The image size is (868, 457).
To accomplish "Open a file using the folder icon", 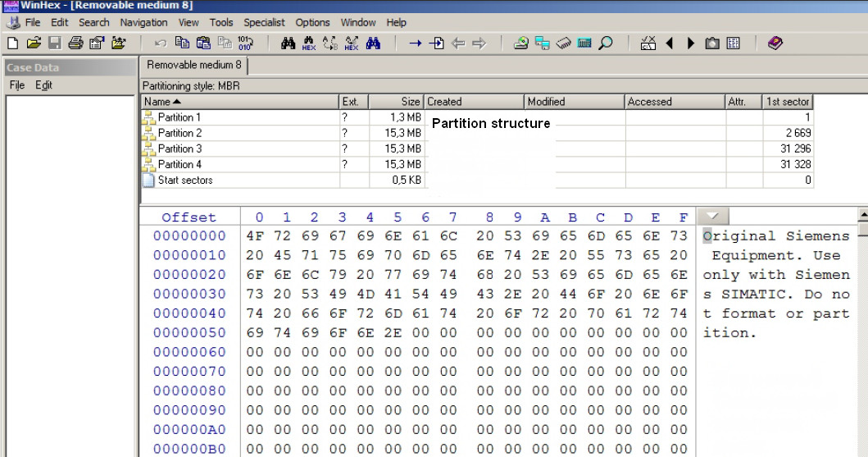I will pyautogui.click(x=34, y=43).
